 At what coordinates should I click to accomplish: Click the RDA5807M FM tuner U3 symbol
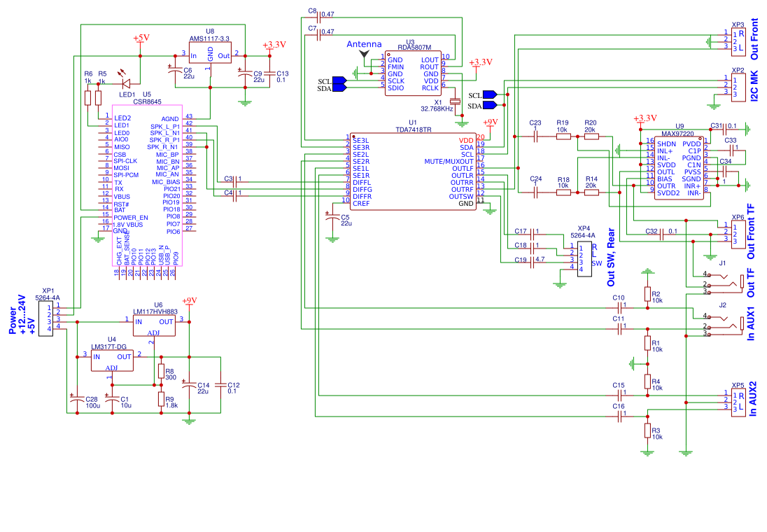pyautogui.click(x=413, y=73)
